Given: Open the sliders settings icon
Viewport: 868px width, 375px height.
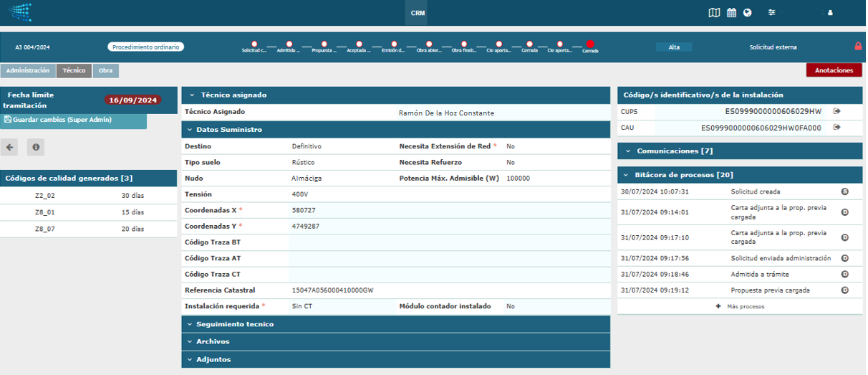Looking at the screenshot, I should pos(771,12).
